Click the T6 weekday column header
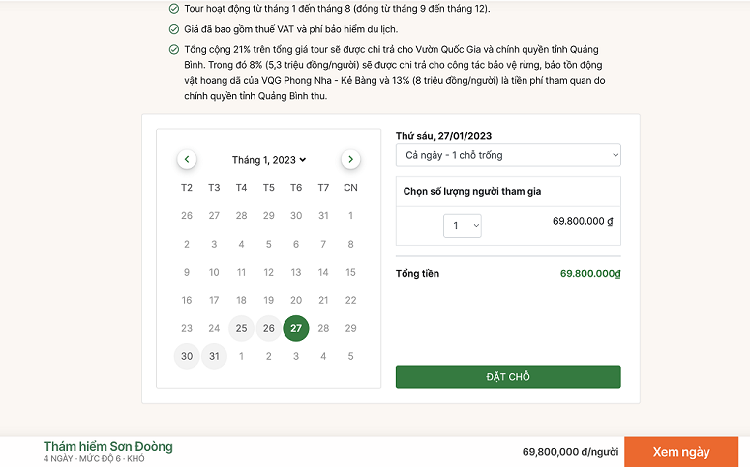This screenshot has height=467, width=750. pyautogui.click(x=296, y=188)
